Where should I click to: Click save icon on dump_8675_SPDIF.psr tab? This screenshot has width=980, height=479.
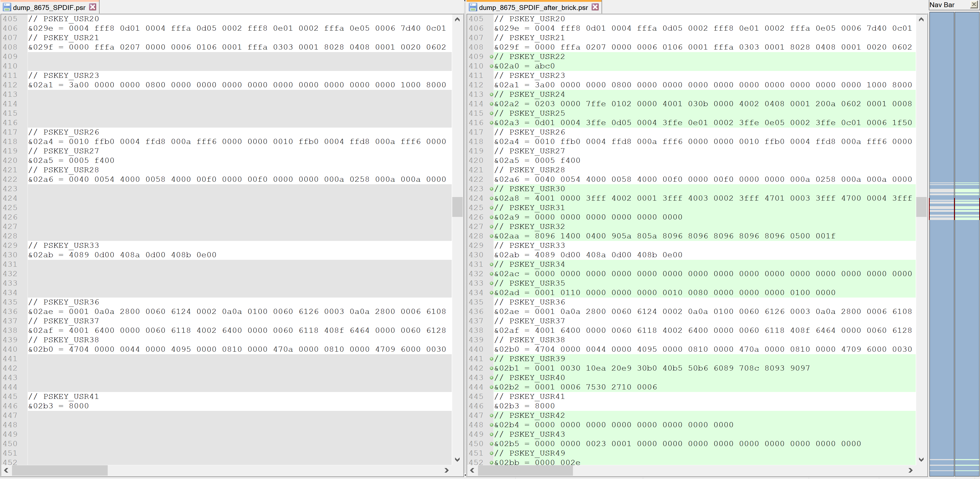tap(6, 7)
